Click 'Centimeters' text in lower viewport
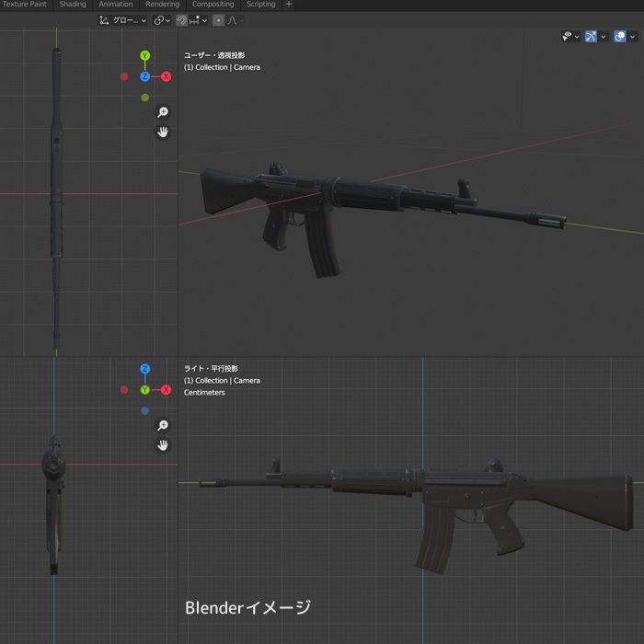The width and height of the screenshot is (644, 644). (x=204, y=393)
